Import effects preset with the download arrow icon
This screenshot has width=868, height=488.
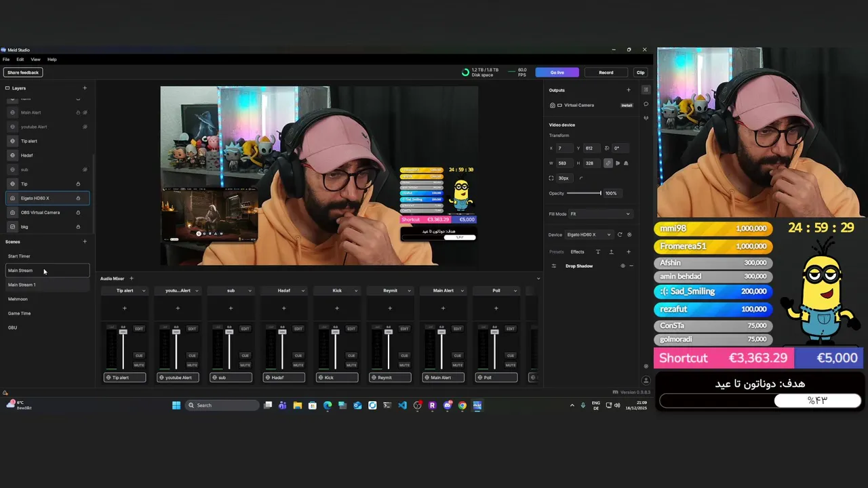pos(597,252)
